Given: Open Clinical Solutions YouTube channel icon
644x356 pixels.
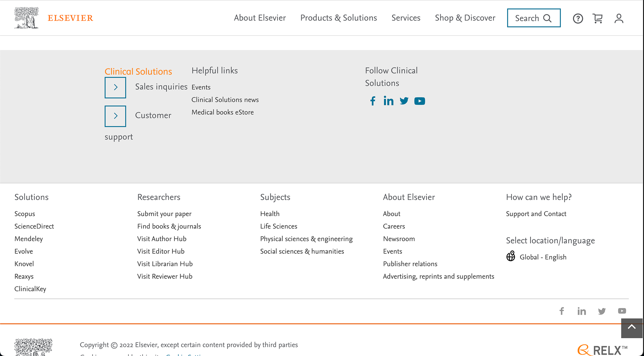Looking at the screenshot, I should point(420,101).
